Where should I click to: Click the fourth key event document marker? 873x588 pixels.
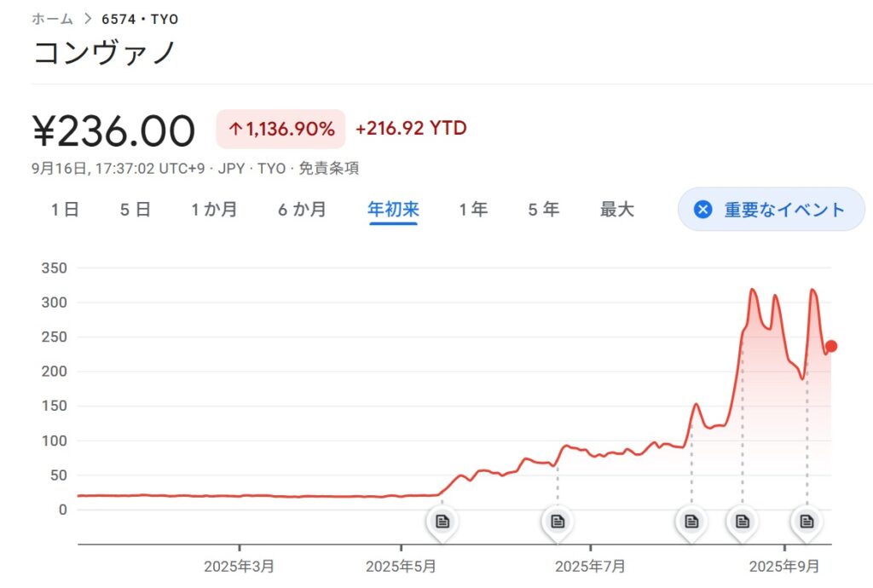coord(743,521)
